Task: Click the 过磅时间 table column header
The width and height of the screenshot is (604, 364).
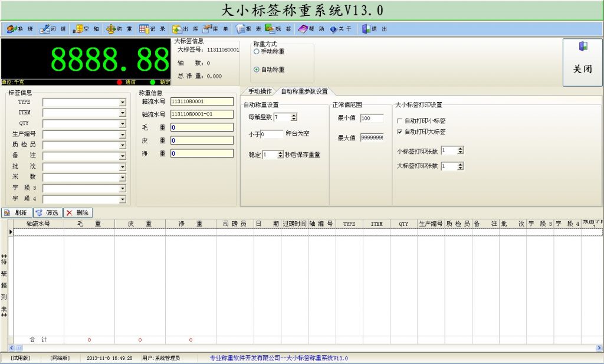Action: (295, 224)
